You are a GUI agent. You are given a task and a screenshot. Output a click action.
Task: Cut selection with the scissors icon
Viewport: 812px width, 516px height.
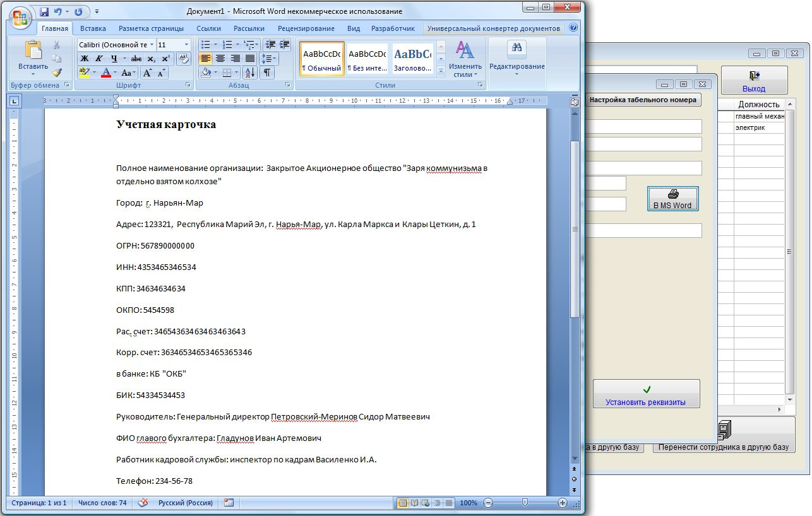coord(57,45)
